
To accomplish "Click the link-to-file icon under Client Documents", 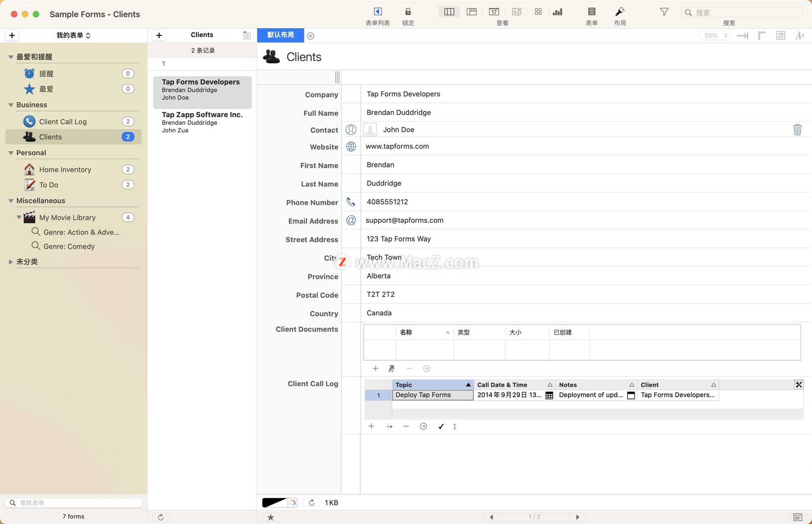I will click(392, 368).
